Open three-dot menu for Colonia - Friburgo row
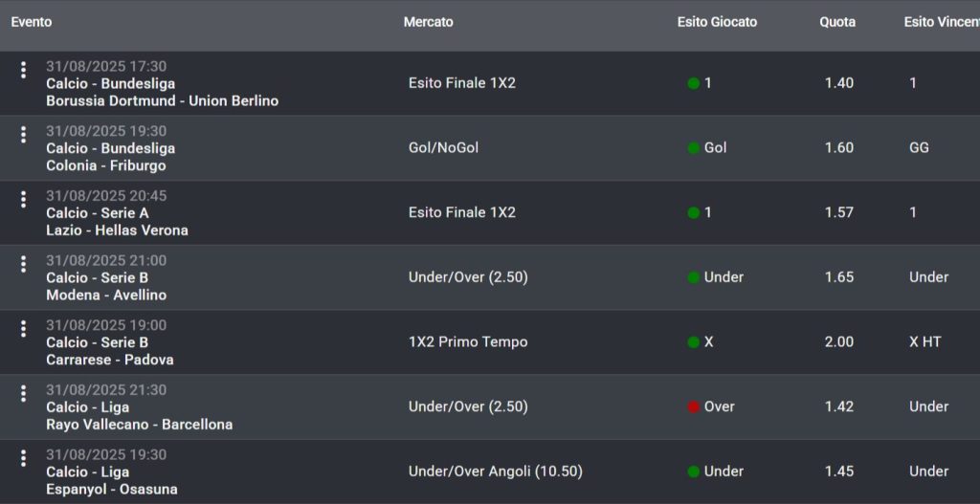 23,135
